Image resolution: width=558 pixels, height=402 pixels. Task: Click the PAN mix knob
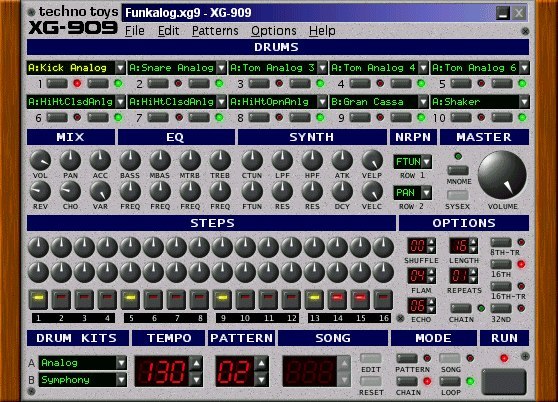click(x=70, y=160)
